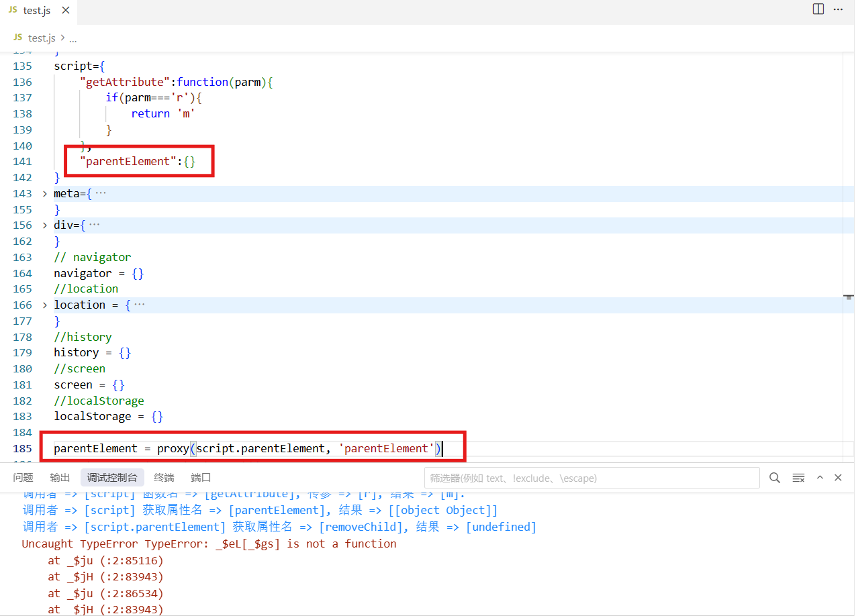Expand the folded div block
The height and width of the screenshot is (616, 856).
[x=45, y=225]
